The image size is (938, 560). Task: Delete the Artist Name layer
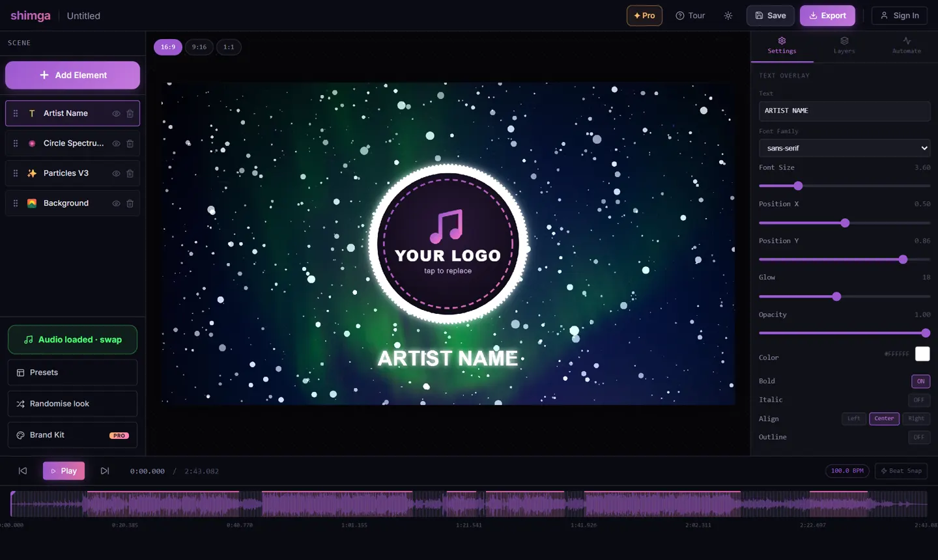click(x=130, y=113)
